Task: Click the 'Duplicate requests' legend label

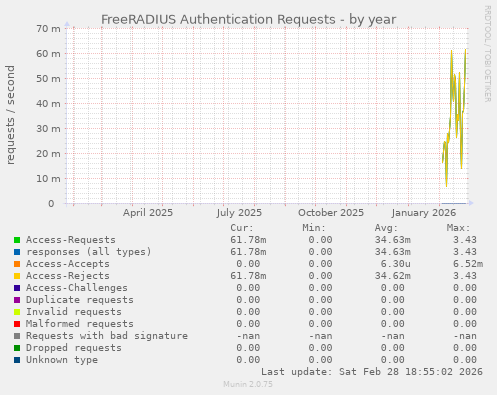Action: pyautogui.click(x=80, y=300)
